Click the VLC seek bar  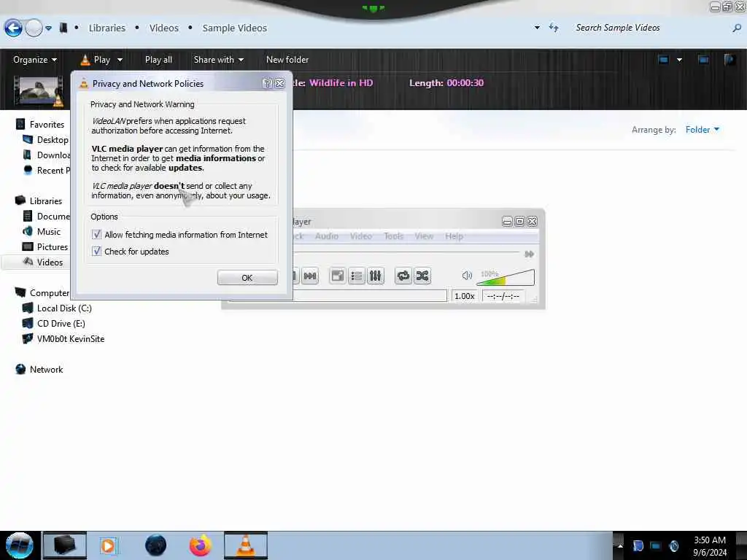click(x=406, y=252)
